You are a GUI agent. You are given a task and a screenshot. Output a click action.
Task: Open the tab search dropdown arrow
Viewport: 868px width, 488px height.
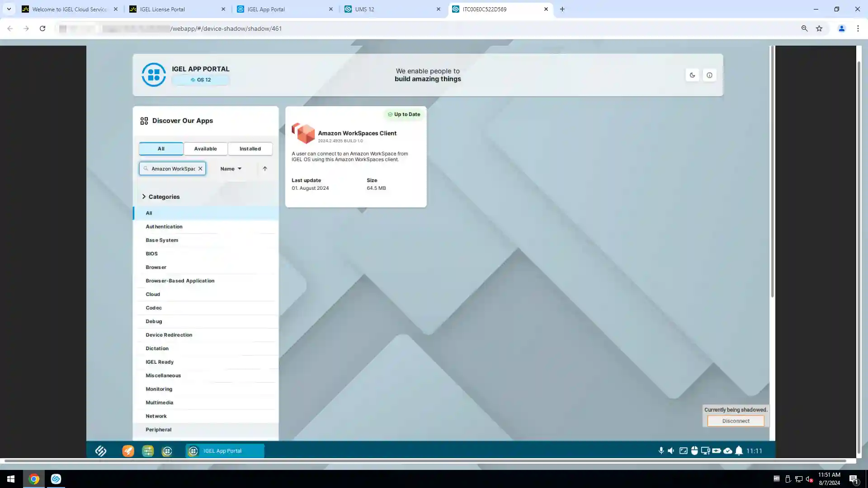click(9, 9)
